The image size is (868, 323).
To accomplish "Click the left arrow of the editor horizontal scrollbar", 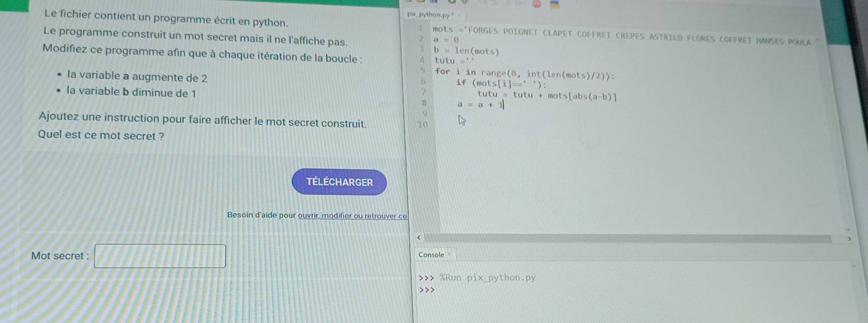I will 418,238.
